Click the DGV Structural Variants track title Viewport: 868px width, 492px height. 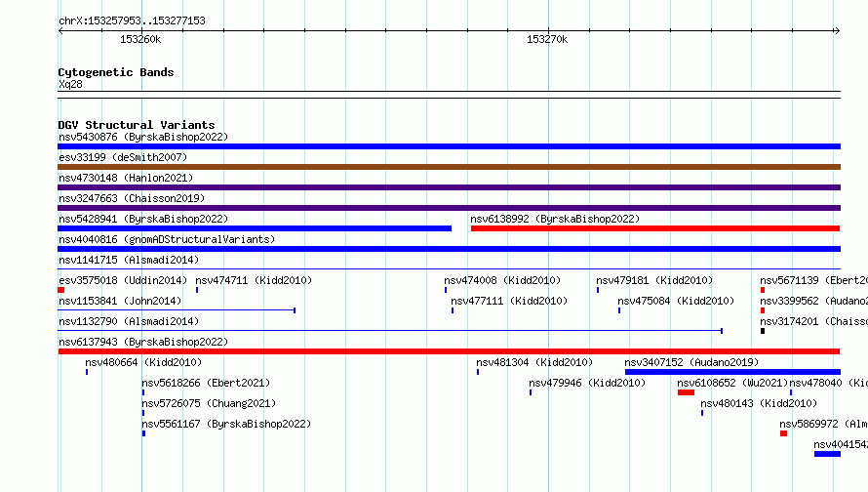click(137, 125)
